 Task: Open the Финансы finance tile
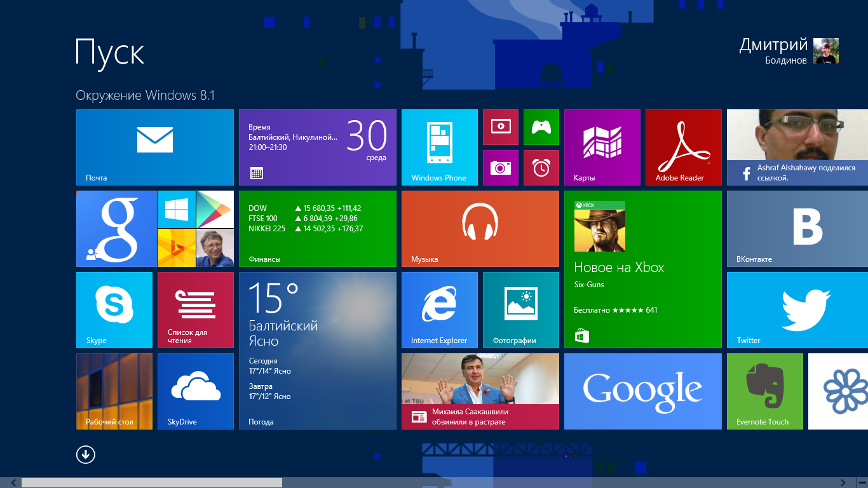click(x=318, y=229)
